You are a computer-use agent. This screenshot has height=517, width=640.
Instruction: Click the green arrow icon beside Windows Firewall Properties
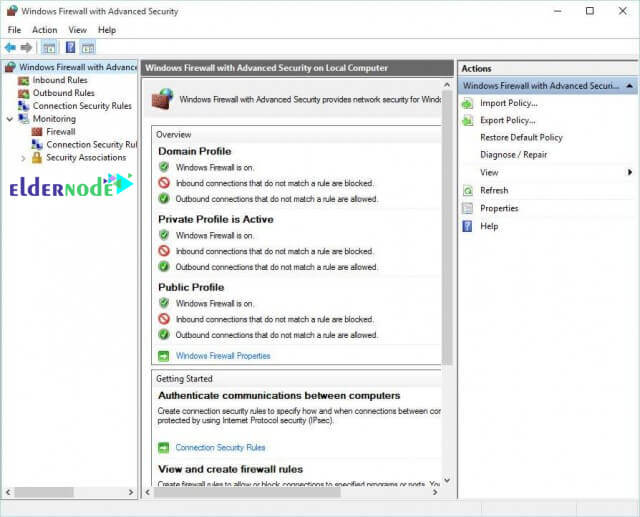click(x=163, y=356)
